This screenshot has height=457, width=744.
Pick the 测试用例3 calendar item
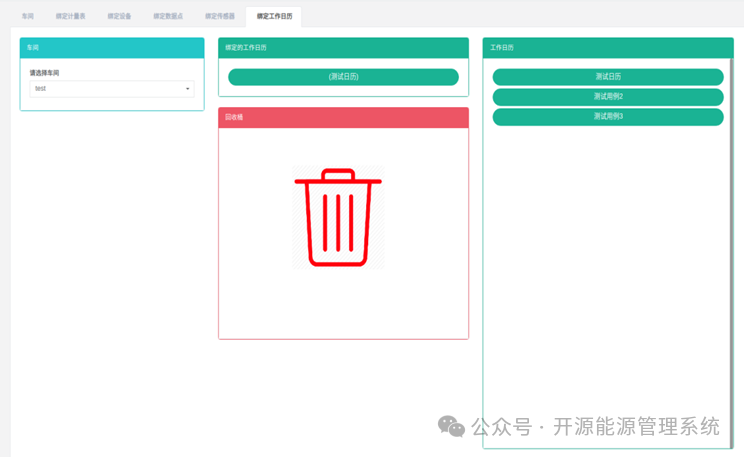[x=608, y=117]
